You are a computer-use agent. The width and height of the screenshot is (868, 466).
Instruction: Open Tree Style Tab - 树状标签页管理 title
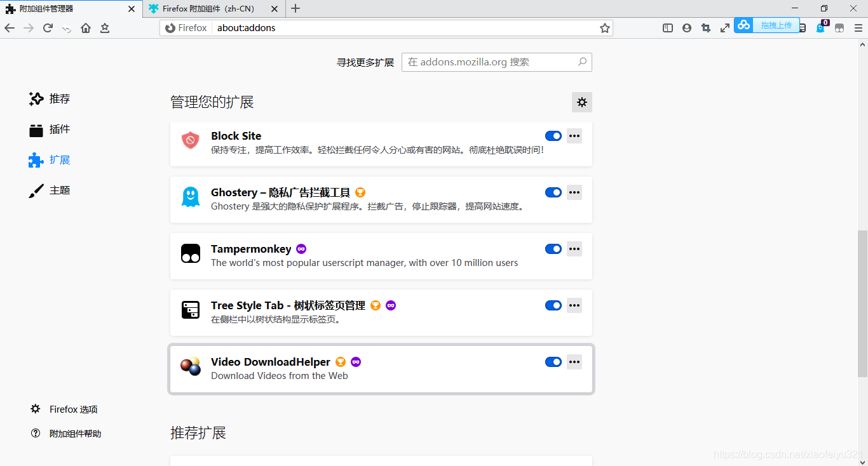(x=288, y=305)
